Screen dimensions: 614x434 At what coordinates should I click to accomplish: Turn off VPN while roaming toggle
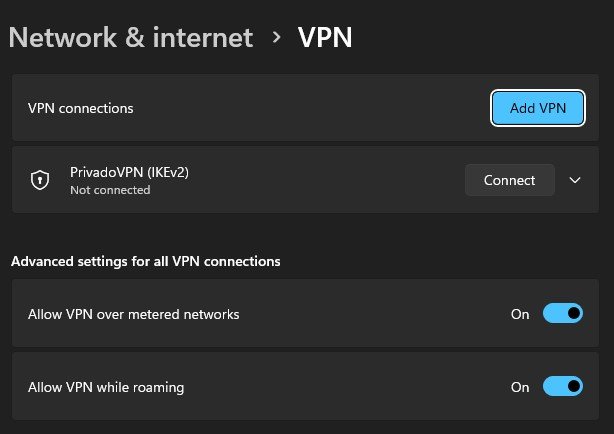click(562, 386)
